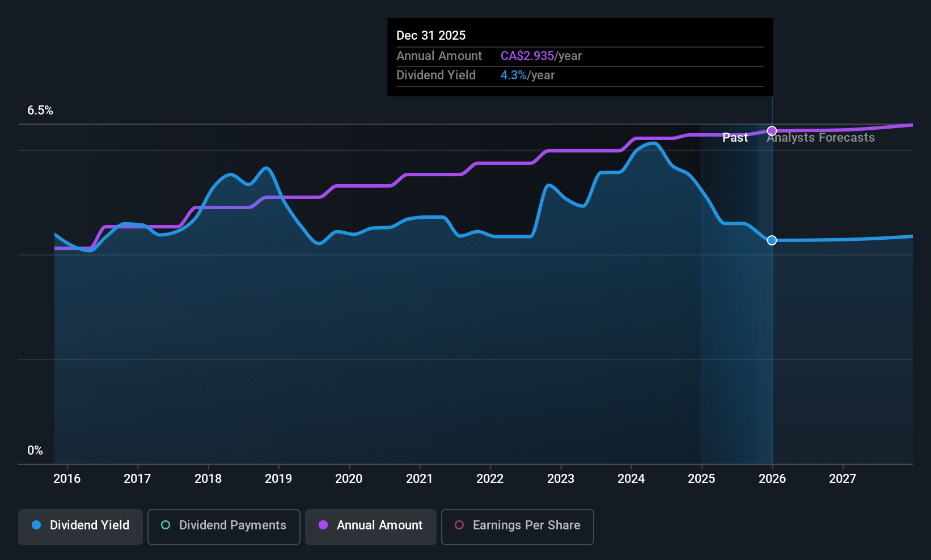Select the purple marker on the Annual Amount line
This screenshot has height=560, width=931.
[x=772, y=130]
